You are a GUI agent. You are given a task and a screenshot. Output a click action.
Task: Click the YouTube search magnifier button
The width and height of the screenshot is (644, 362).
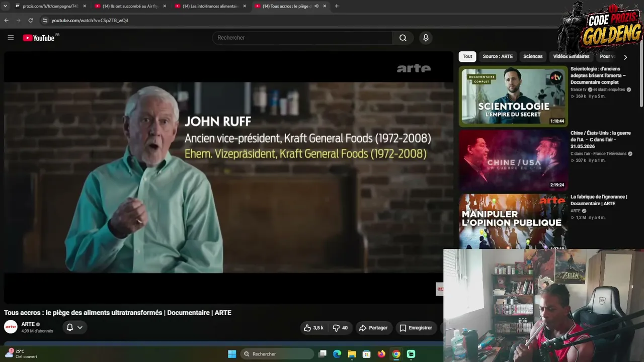[403, 38]
